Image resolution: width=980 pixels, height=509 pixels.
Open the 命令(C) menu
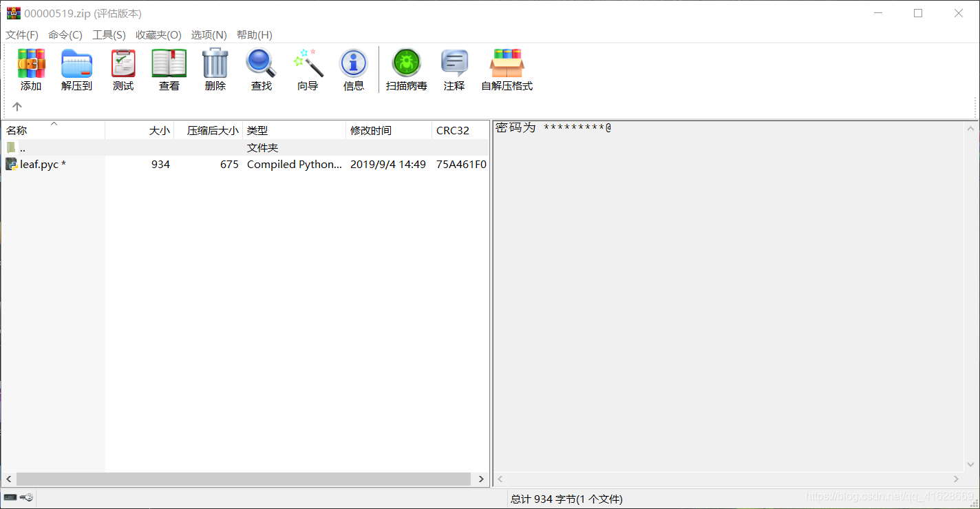pos(65,35)
